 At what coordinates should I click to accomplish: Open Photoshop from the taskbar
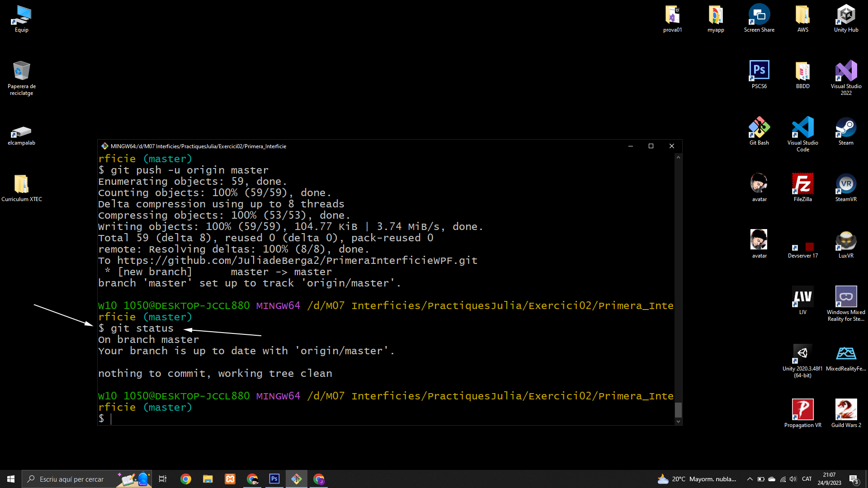coord(274,479)
